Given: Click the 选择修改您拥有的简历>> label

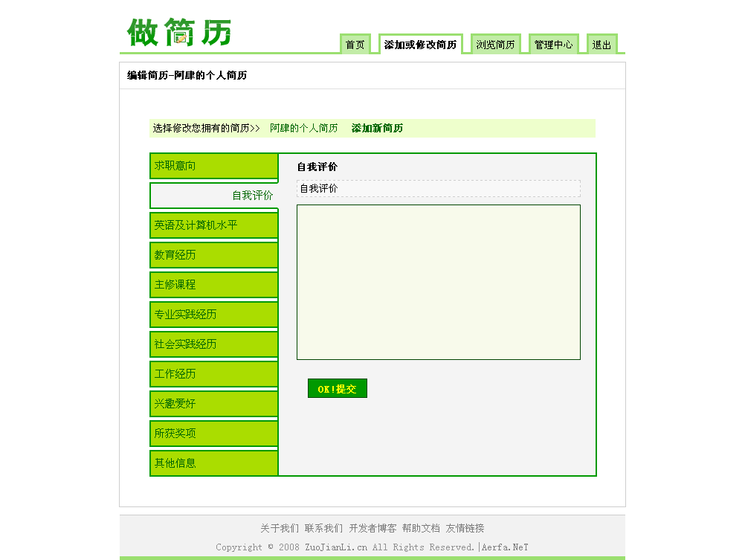Looking at the screenshot, I should [206, 128].
